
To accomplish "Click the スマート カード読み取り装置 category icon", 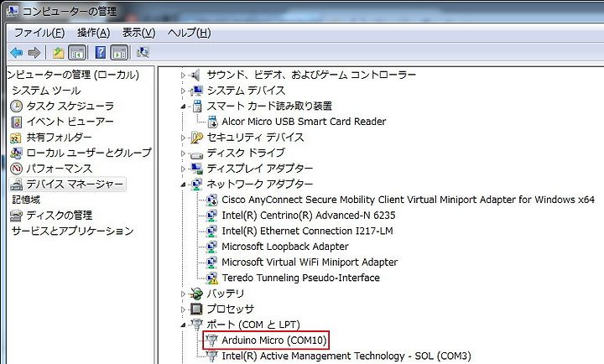I will (x=197, y=106).
